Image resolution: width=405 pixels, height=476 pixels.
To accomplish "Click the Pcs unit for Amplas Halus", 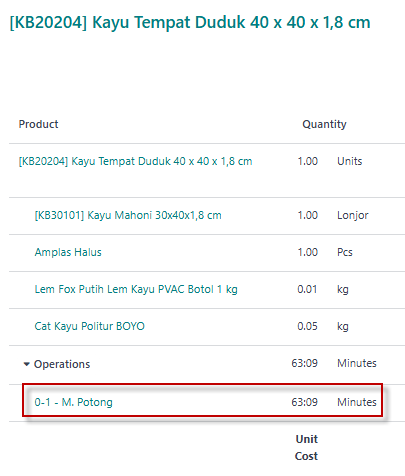I will tap(345, 252).
